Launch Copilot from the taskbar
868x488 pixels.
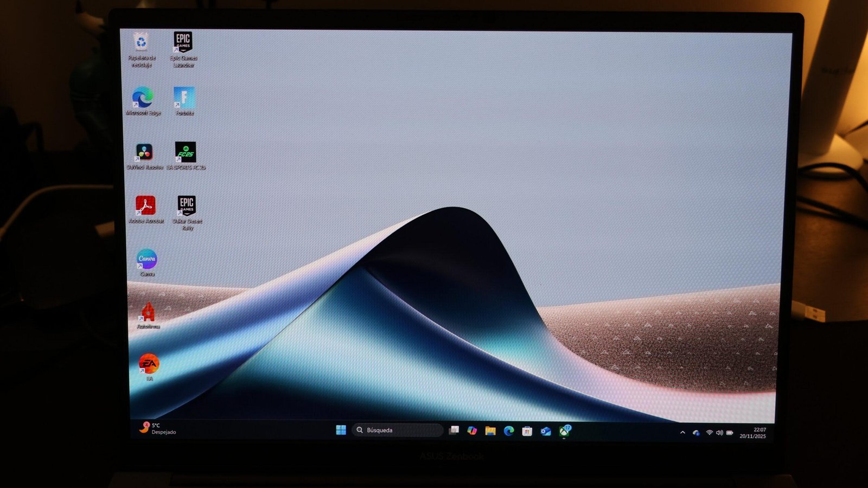tap(472, 431)
